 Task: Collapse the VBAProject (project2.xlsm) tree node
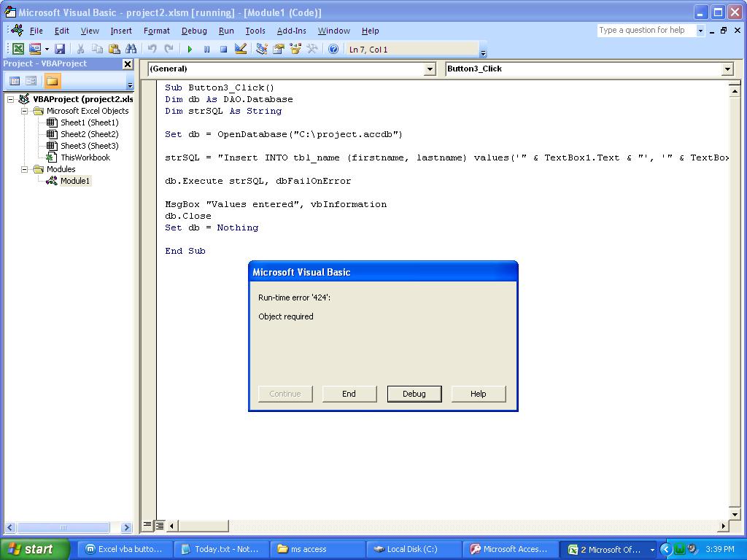(10, 99)
